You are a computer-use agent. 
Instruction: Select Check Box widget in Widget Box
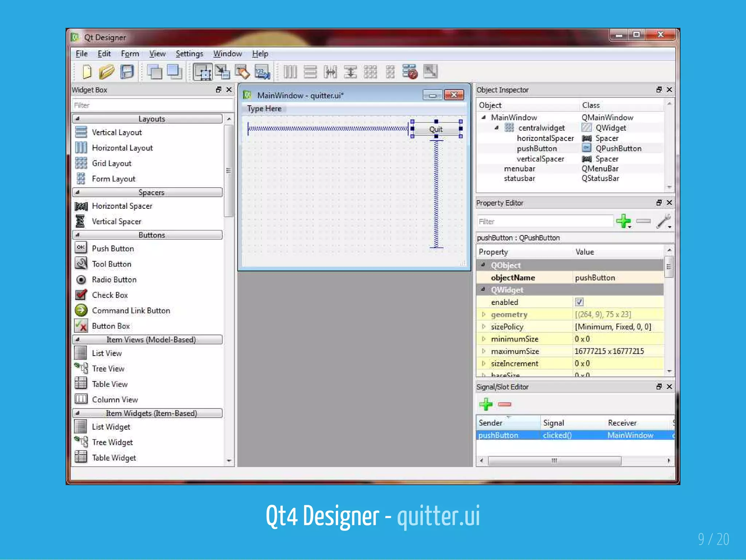[x=110, y=295]
